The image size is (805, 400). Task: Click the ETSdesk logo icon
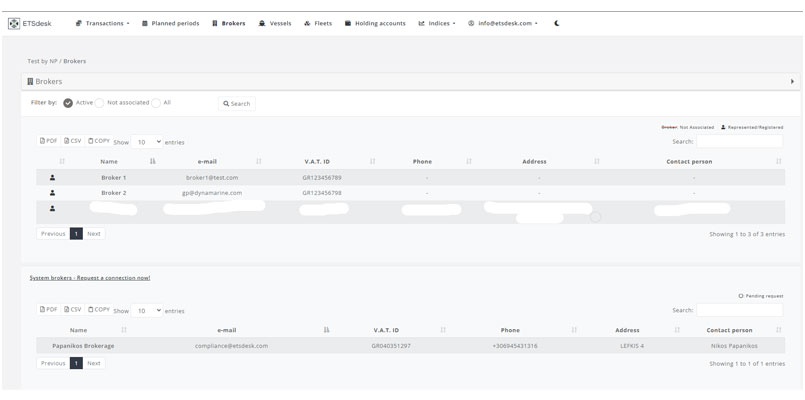click(14, 23)
